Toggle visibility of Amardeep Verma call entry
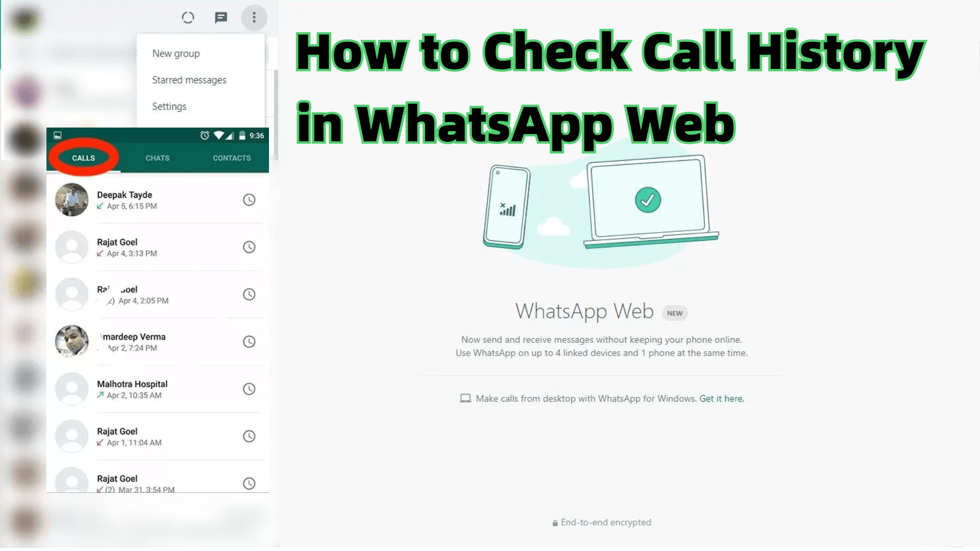The width and height of the screenshot is (980, 551). click(x=249, y=341)
